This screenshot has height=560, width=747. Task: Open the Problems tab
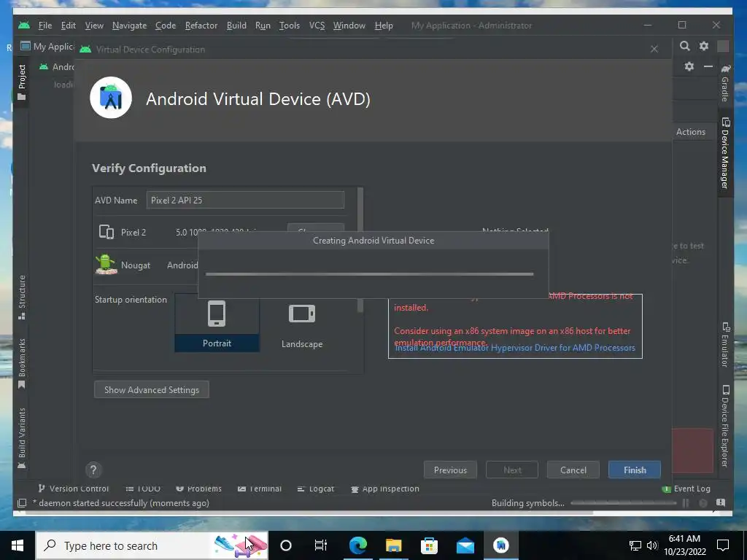pos(198,489)
